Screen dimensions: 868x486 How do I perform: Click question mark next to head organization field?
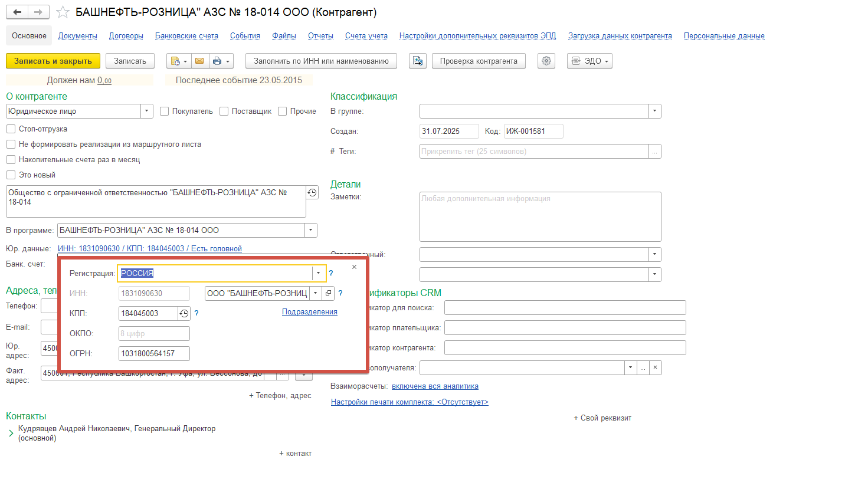click(x=340, y=293)
